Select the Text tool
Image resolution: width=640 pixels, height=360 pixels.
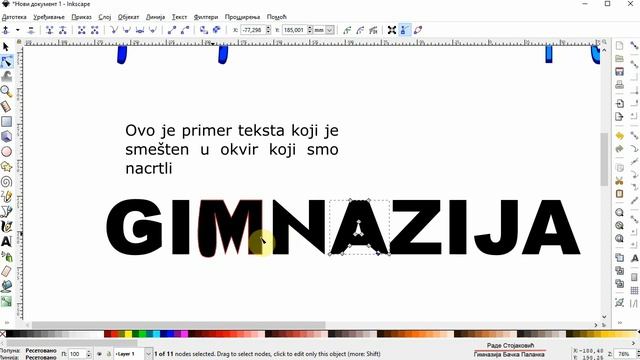(6, 242)
